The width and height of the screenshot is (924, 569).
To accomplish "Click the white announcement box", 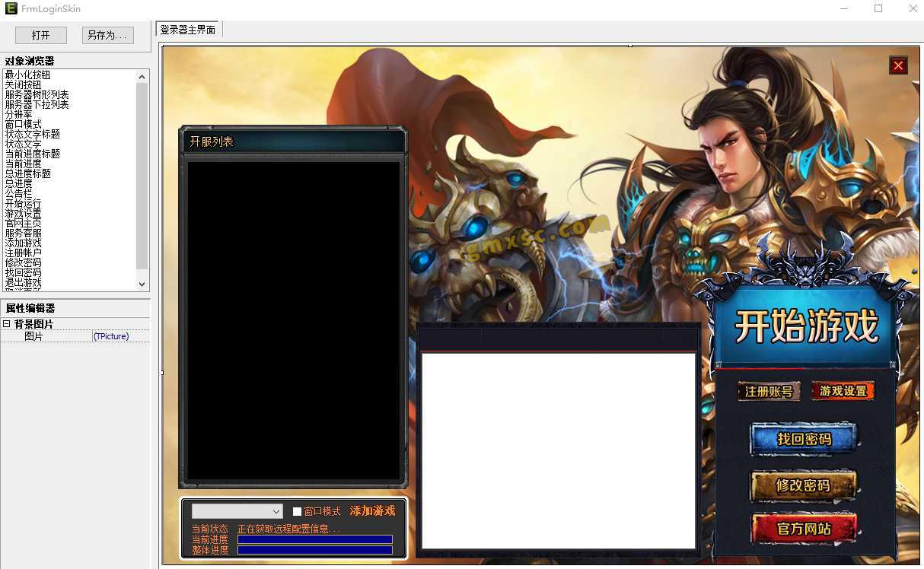I will coord(559,450).
